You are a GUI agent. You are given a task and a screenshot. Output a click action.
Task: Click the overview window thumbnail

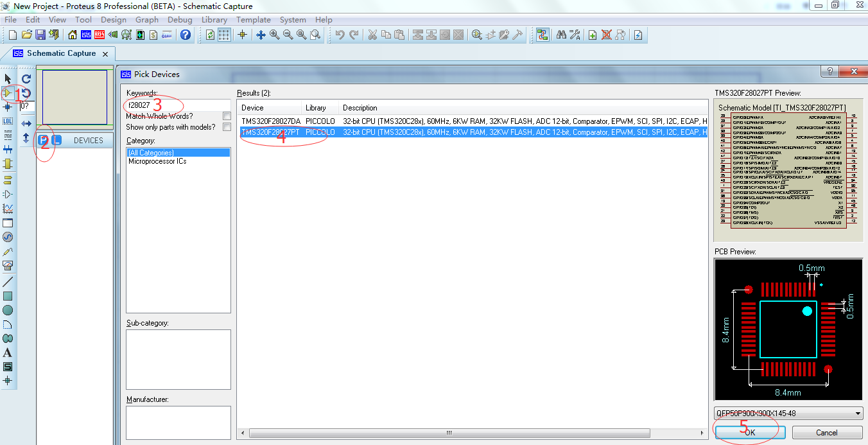pos(74,96)
